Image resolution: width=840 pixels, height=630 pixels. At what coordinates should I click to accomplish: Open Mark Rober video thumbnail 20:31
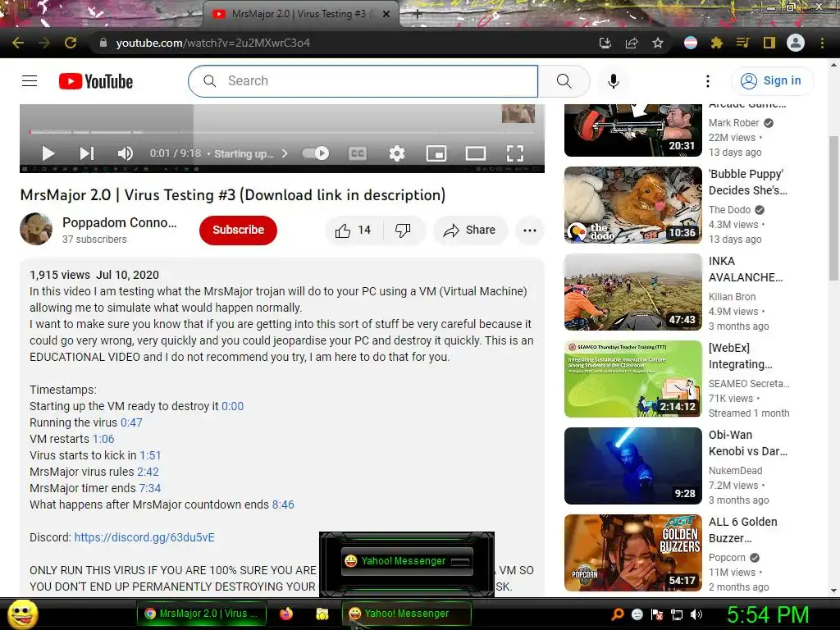(x=633, y=130)
